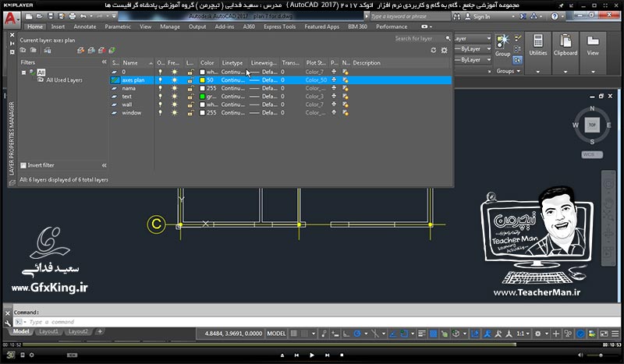Toggle the lock icon for layer axes plan
The image size is (624, 364).
(190, 80)
